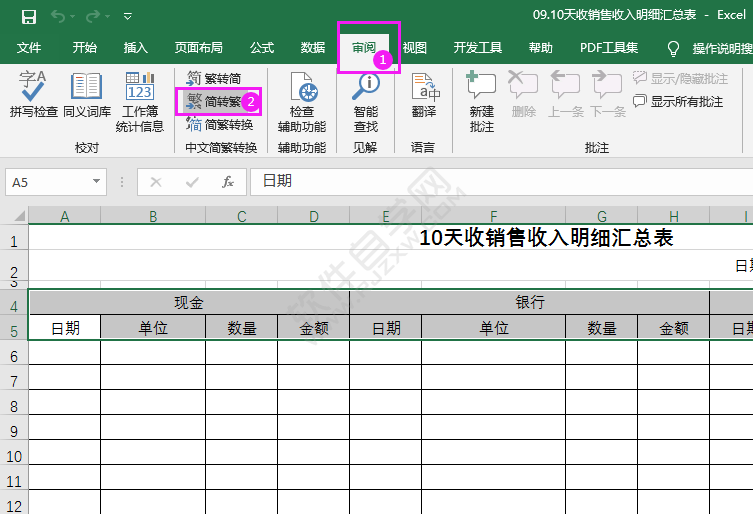This screenshot has height=514, width=753.
Task: Select column A header
Action: [65, 216]
